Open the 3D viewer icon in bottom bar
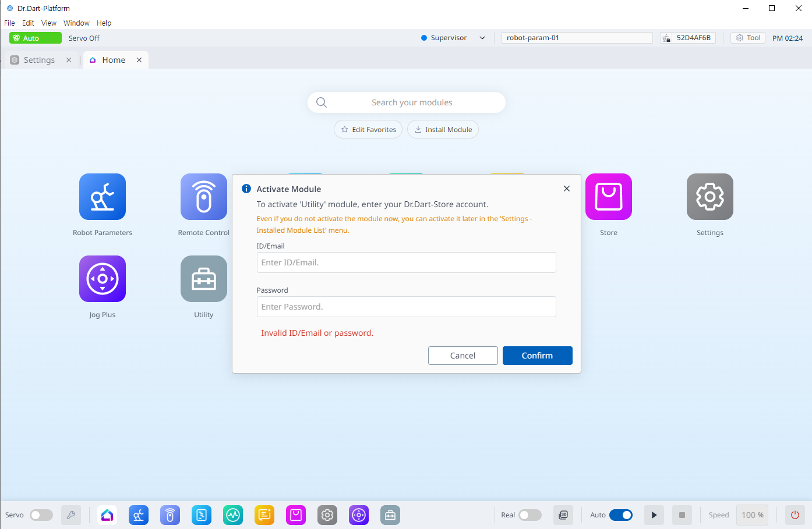The height and width of the screenshot is (529, 812). (x=563, y=515)
